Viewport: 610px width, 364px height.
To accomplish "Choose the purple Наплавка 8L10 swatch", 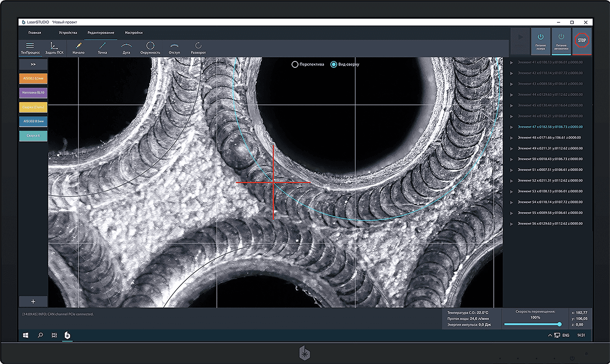I will pyautogui.click(x=33, y=93).
